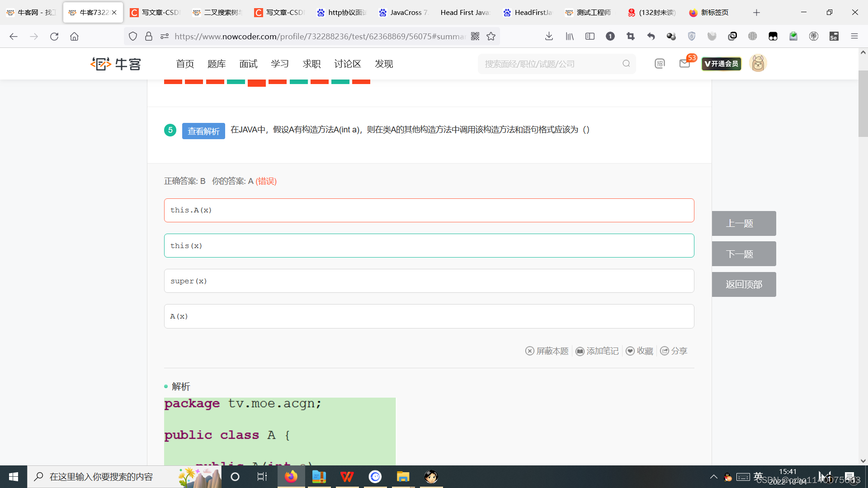The width and height of the screenshot is (868, 488).
Task: Click the page vertical scrollbar thumb
Action: [863, 103]
